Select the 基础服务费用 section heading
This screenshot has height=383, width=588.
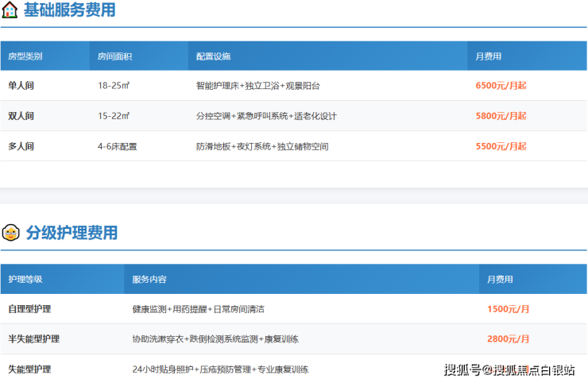tap(69, 11)
